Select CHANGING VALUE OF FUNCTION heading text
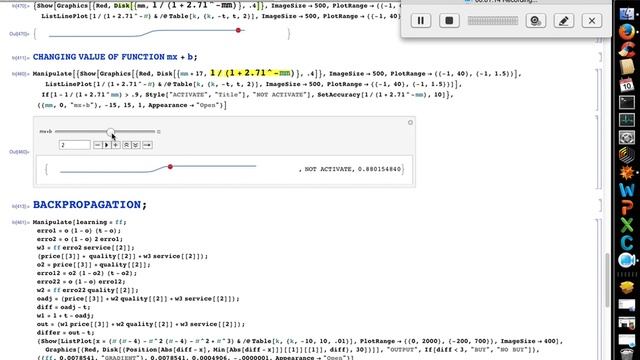Screen dimensions: 640x360 [115, 57]
